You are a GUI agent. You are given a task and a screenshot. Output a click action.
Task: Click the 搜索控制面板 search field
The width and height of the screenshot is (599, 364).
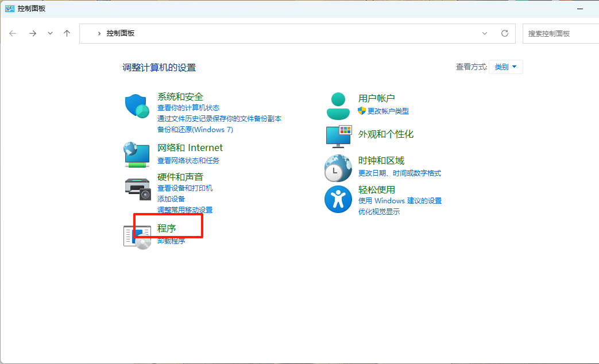[x=560, y=34]
